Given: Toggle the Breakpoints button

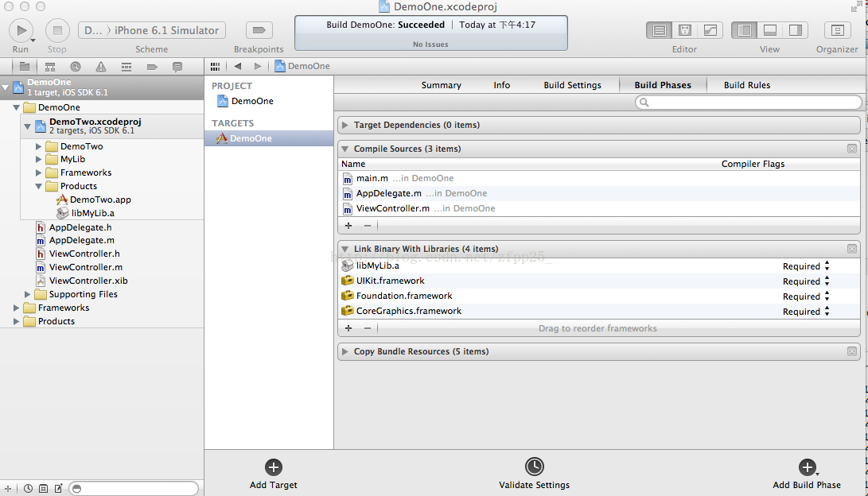Looking at the screenshot, I should tap(259, 30).
